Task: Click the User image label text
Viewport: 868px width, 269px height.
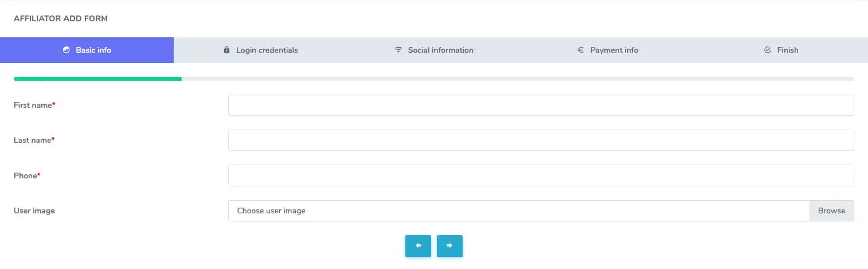Action: coord(34,210)
